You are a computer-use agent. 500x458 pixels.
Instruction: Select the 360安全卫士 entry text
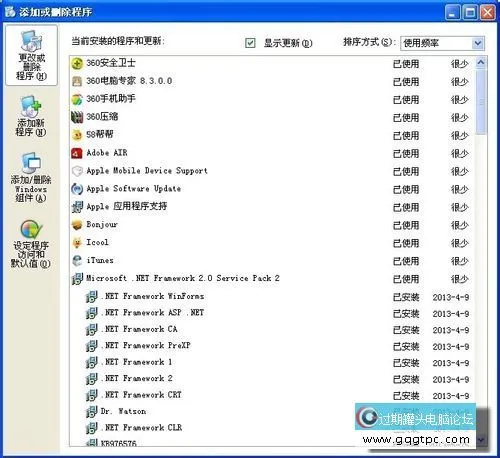coord(111,63)
